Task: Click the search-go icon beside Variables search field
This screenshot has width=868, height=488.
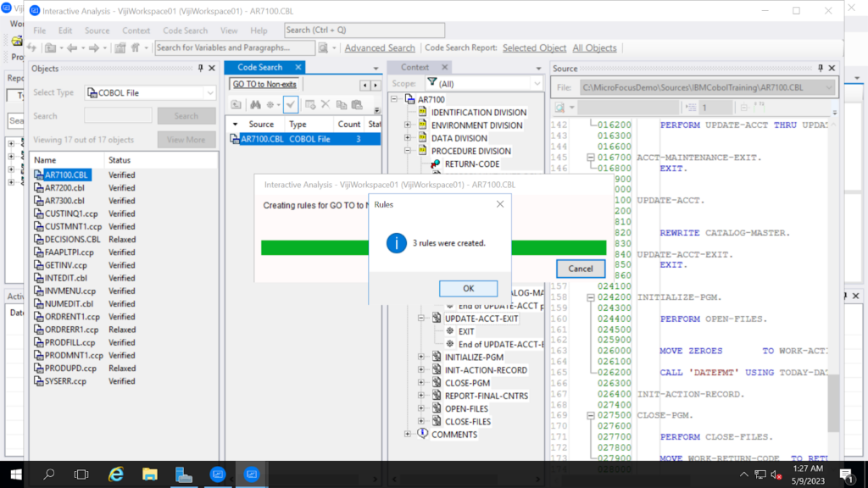Action: [323, 48]
